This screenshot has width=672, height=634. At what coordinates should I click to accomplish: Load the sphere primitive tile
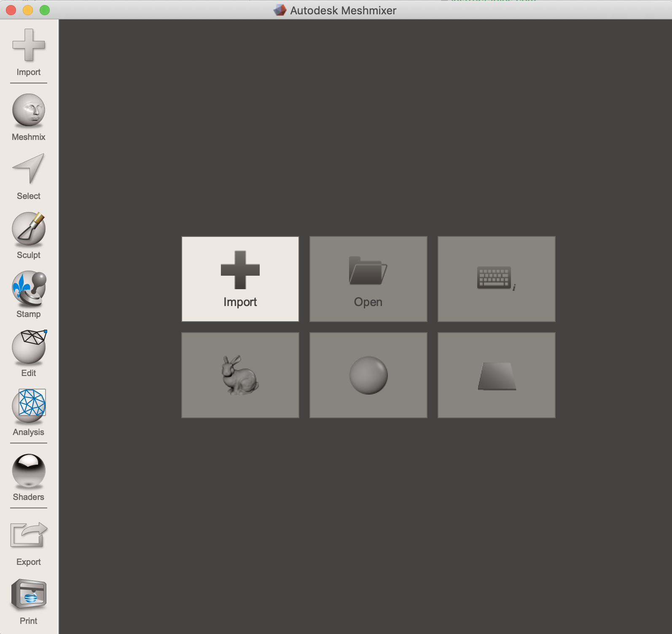point(368,375)
